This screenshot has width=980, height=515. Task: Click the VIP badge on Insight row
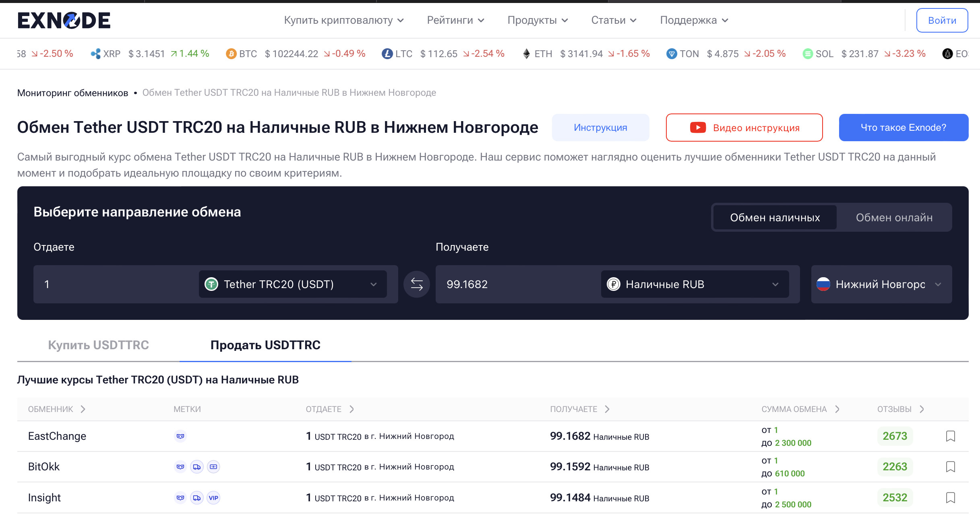pyautogui.click(x=213, y=498)
